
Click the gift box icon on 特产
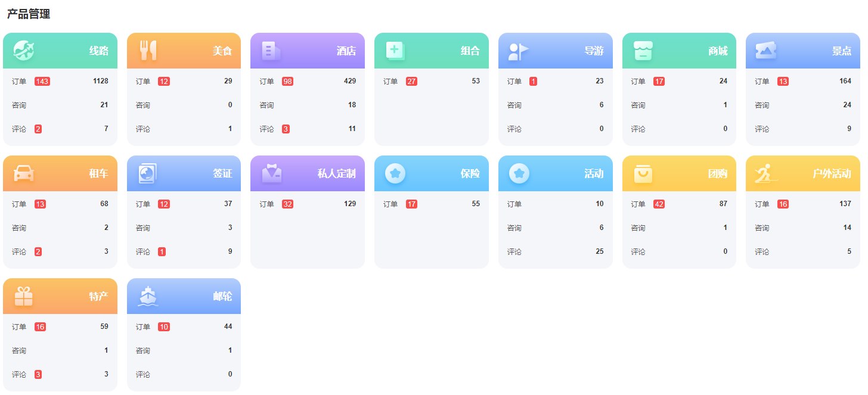(x=24, y=296)
